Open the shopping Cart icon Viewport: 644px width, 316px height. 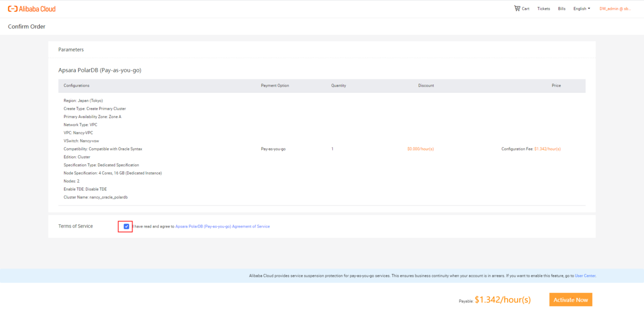point(517,9)
